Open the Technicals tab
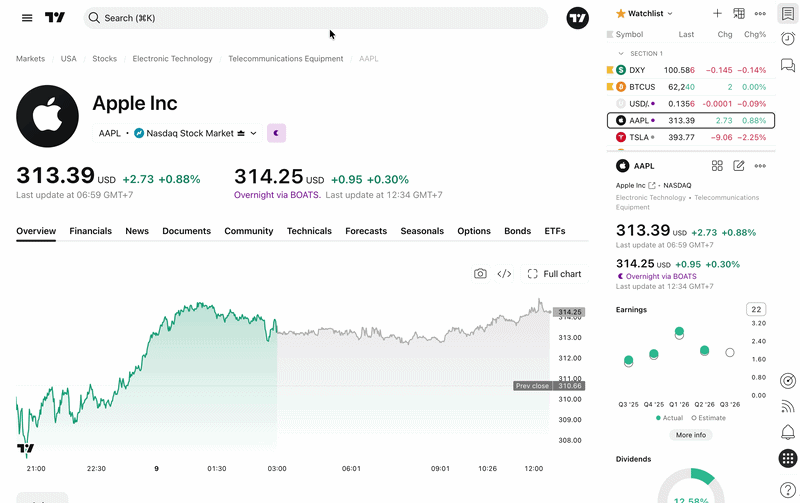The height and width of the screenshot is (503, 800). click(309, 231)
